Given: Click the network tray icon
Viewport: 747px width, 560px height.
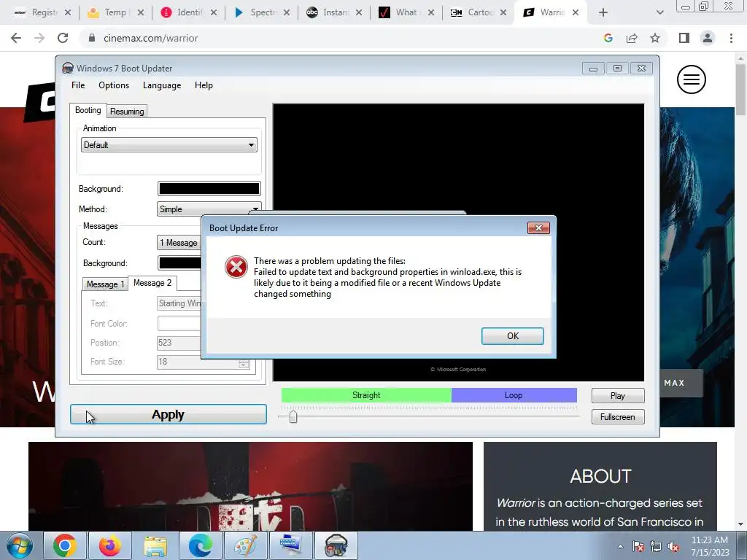Looking at the screenshot, I should click(656, 546).
